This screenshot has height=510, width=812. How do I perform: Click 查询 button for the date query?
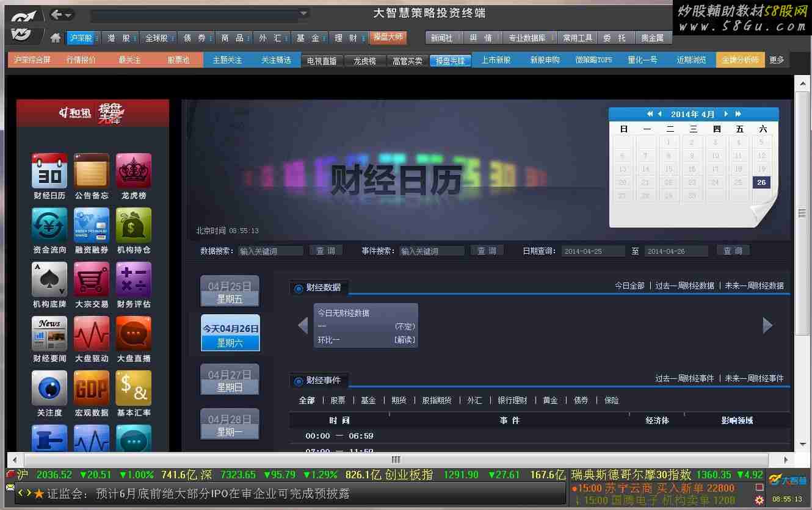coord(733,251)
